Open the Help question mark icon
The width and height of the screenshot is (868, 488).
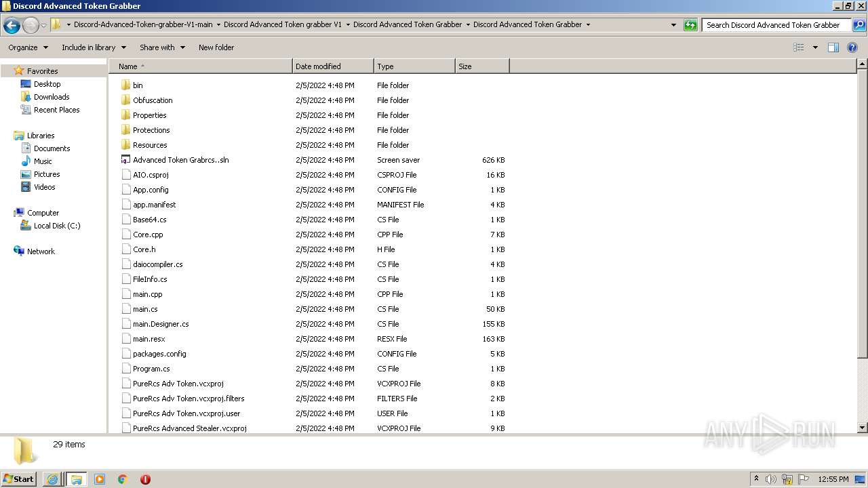coord(852,47)
